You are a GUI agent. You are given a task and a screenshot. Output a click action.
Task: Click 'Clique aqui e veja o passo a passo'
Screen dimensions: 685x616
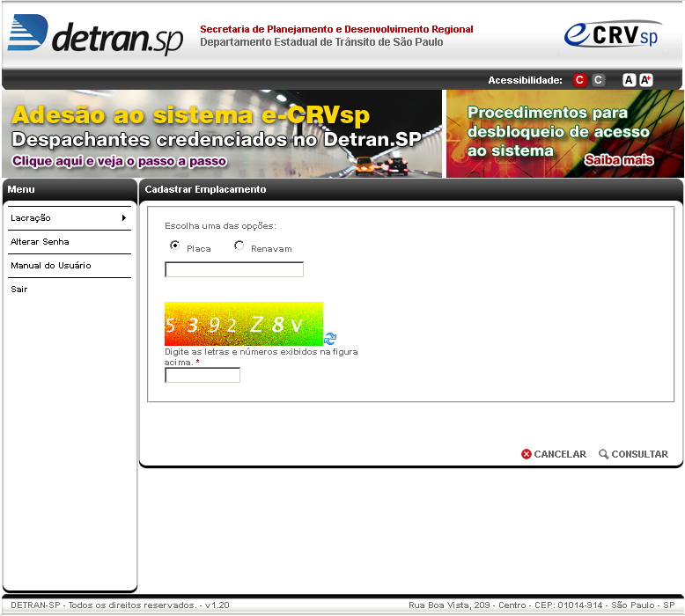tap(119, 161)
